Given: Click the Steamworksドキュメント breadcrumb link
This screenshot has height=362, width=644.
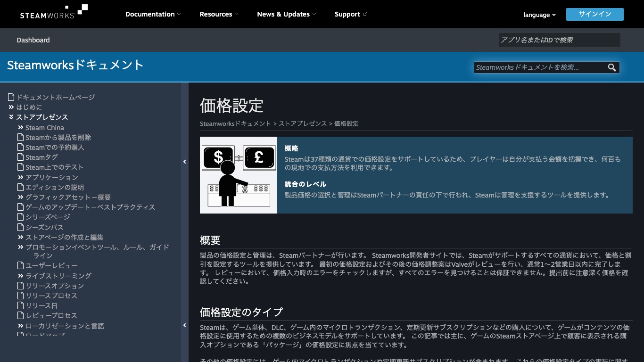Looking at the screenshot, I should click(x=236, y=123).
